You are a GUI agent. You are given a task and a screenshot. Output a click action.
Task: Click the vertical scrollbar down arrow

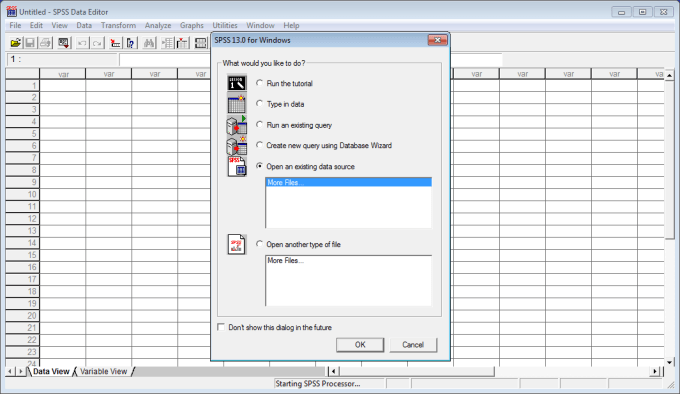pyautogui.click(x=670, y=362)
